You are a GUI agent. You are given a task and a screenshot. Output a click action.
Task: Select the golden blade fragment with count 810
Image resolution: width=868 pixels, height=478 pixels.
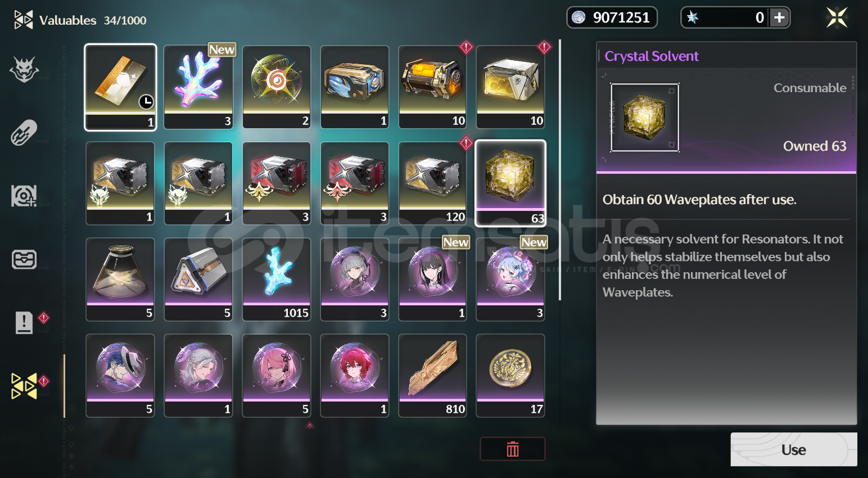[x=432, y=376]
